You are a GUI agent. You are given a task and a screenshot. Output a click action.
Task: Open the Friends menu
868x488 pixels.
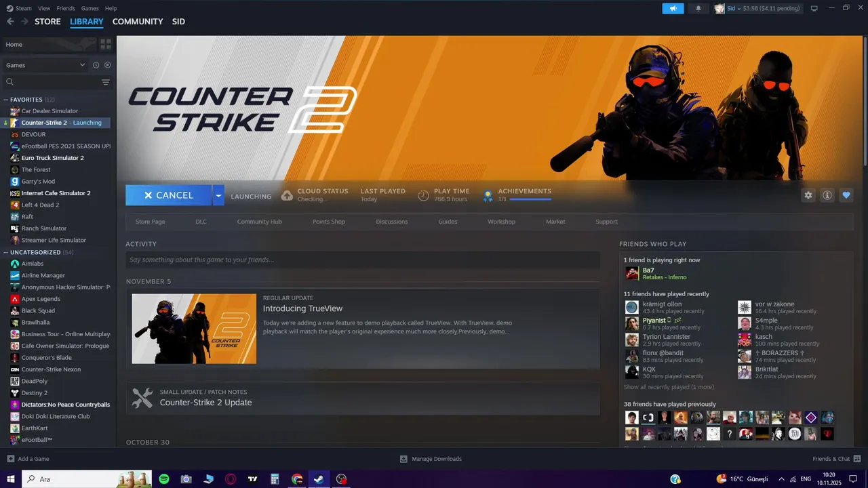(66, 8)
